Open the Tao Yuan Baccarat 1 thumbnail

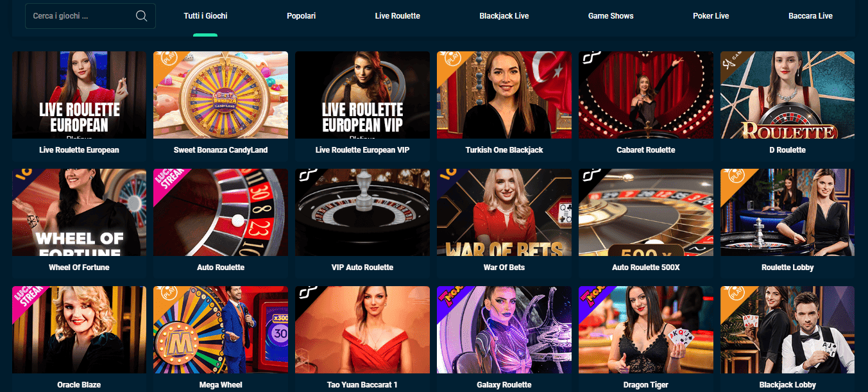[362, 330]
